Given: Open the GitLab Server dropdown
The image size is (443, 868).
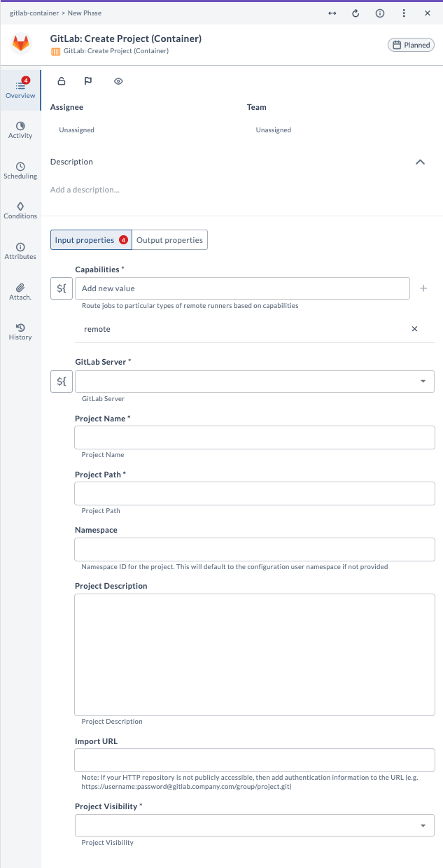Looking at the screenshot, I should (x=255, y=381).
